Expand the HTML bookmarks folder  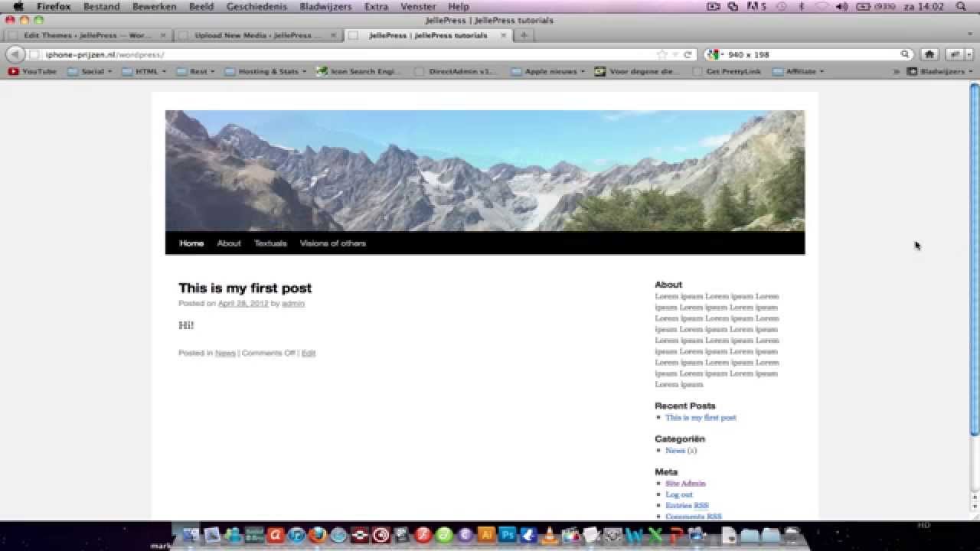[145, 71]
